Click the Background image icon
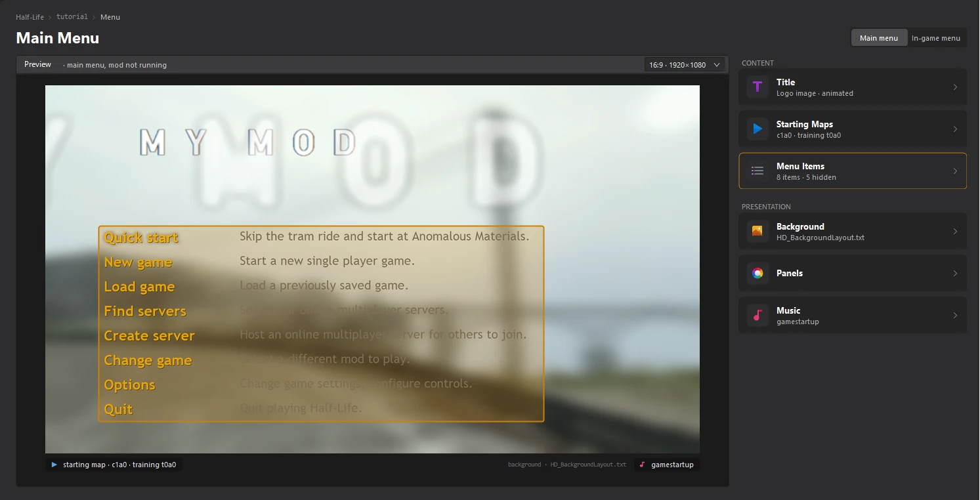 [x=757, y=231]
